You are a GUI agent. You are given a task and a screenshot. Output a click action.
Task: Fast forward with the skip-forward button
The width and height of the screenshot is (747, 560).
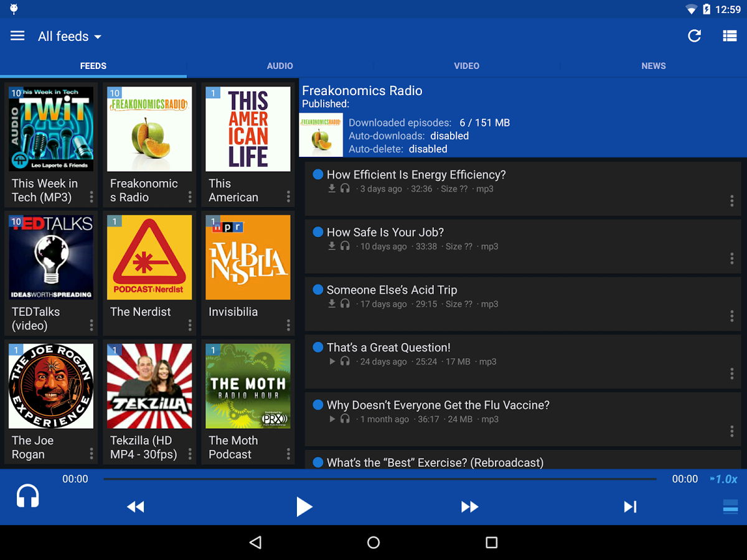coord(469,507)
